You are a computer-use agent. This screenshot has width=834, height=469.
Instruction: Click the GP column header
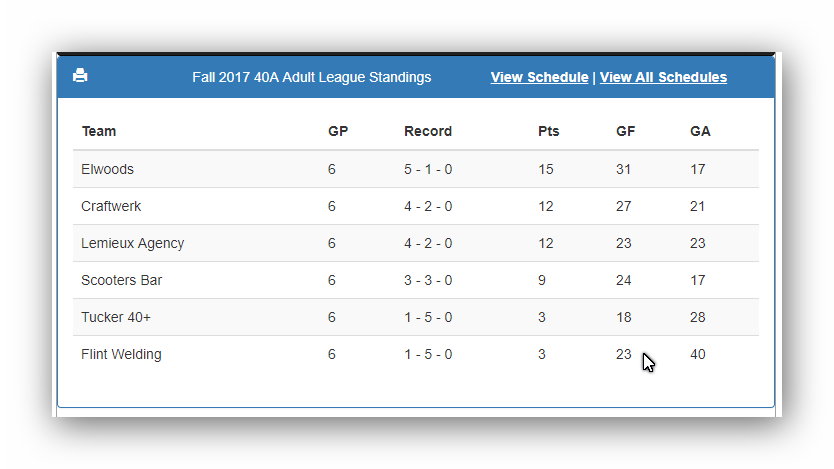click(x=338, y=131)
